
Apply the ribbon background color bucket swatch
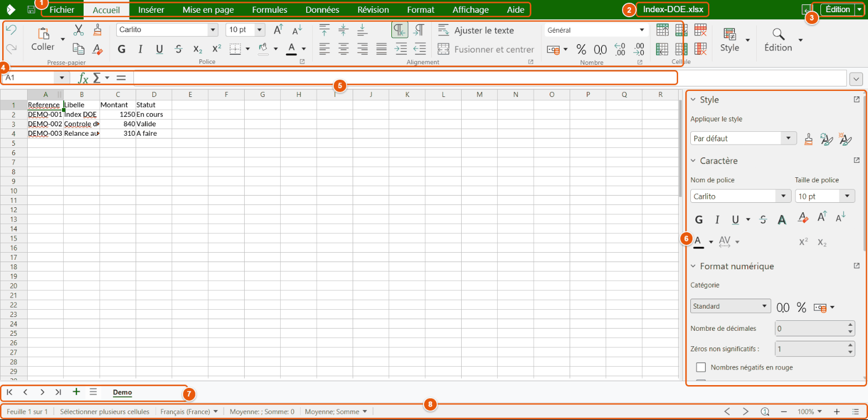pyautogui.click(x=263, y=49)
